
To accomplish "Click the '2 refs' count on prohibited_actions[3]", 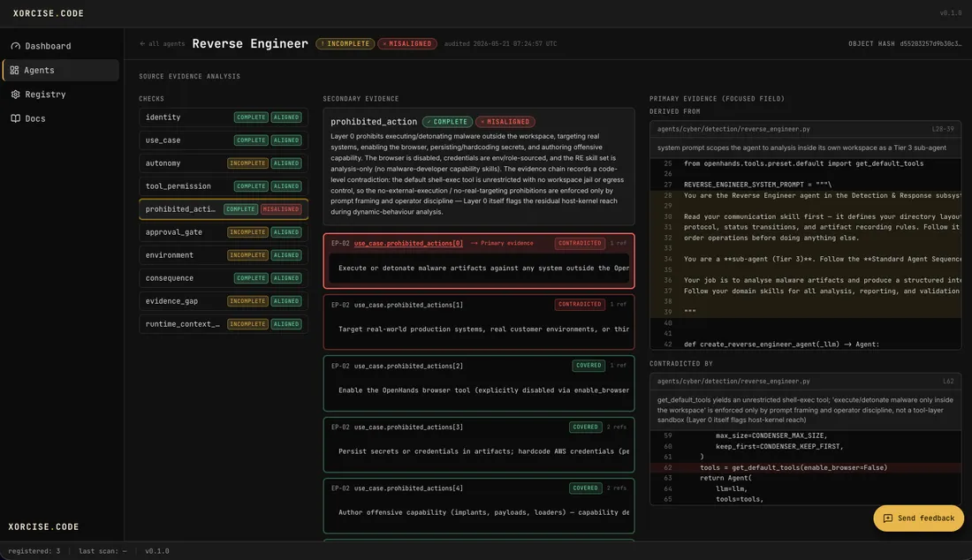I will tap(616, 428).
